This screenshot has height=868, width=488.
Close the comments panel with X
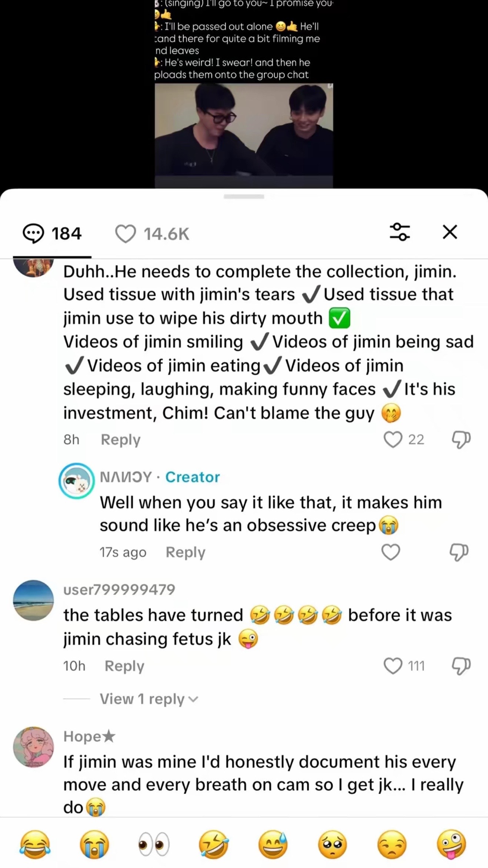[450, 232]
